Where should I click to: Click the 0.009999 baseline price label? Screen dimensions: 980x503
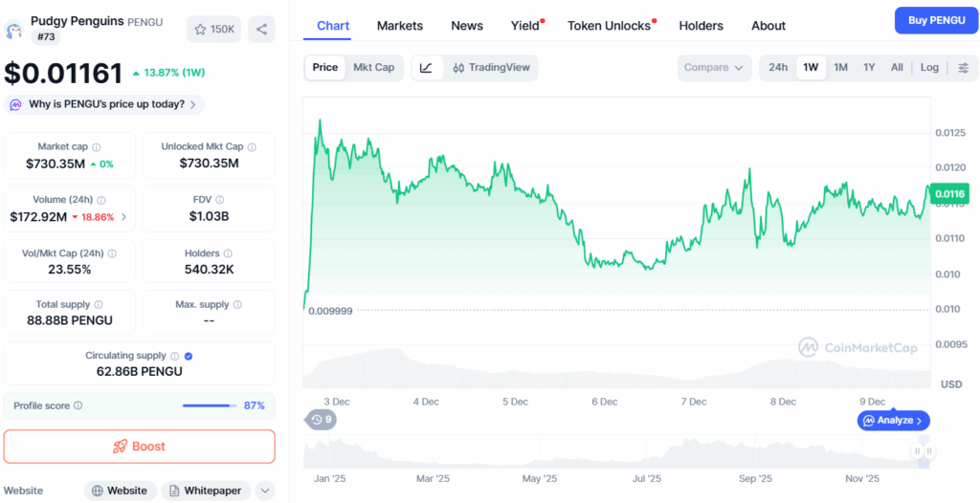pos(330,311)
